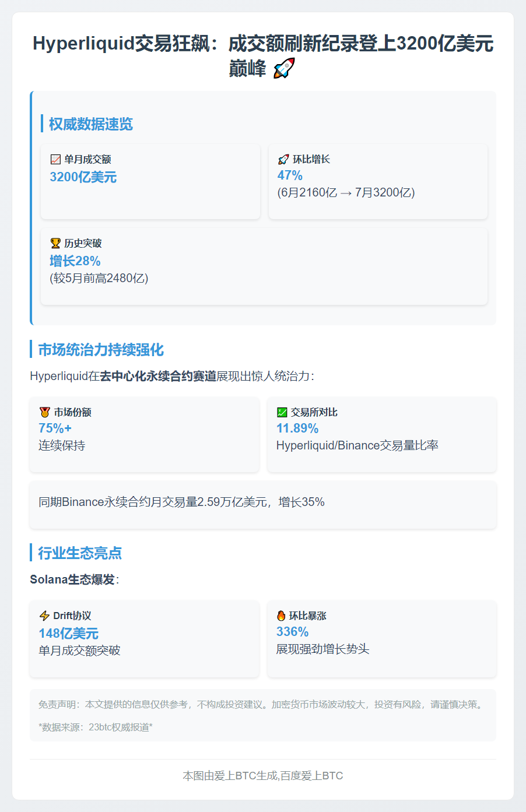Screen dimensions: 526x812
Task: Select the 行业生态亮点 section heading
Action: [80, 553]
